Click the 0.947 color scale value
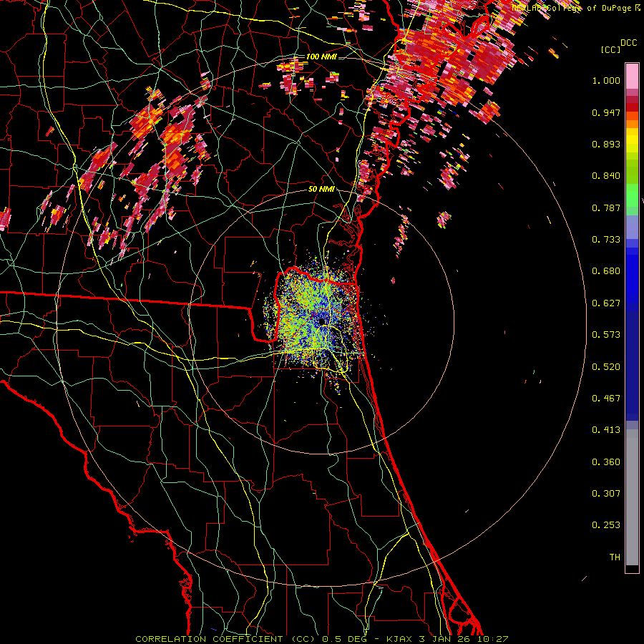This screenshot has height=644, width=644. point(606,112)
